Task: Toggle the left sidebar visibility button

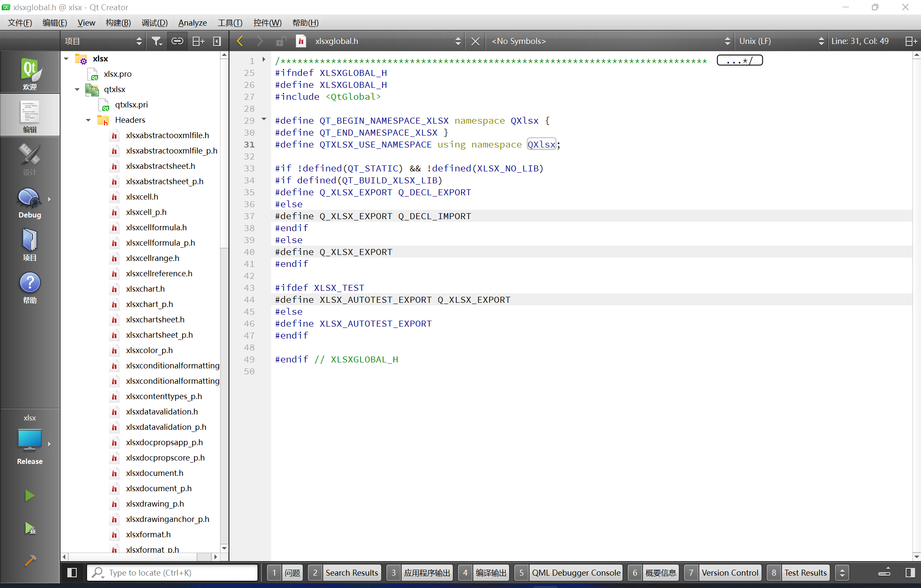Action: point(72,573)
